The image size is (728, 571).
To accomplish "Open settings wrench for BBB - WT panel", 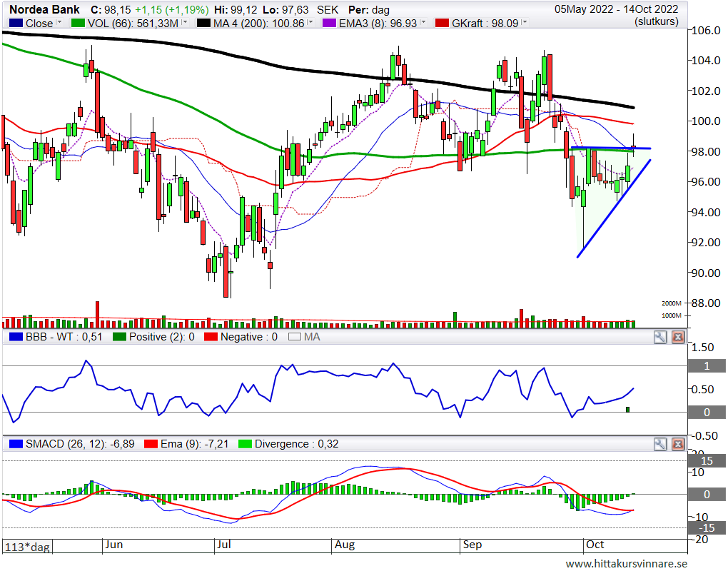I will click(659, 337).
